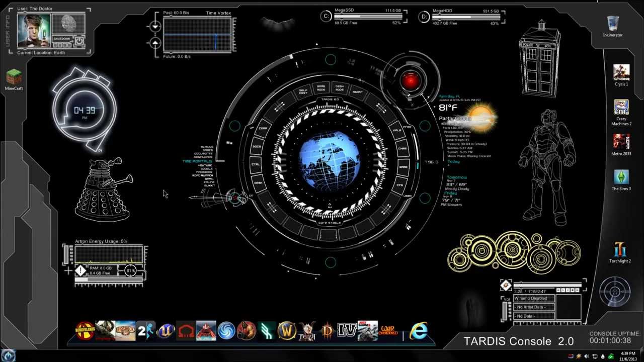Viewport: 644px width, 362px height.
Task: Open the COMP ring segment
Action: (263, 128)
